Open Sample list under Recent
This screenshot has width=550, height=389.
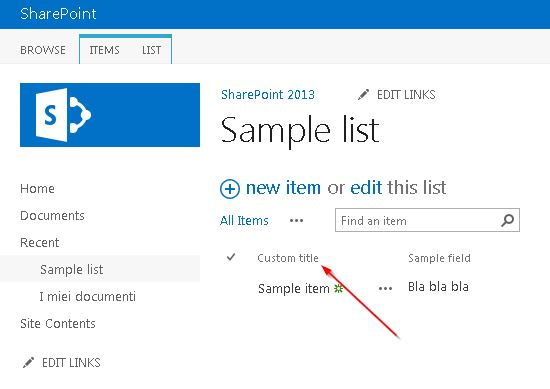[72, 269]
